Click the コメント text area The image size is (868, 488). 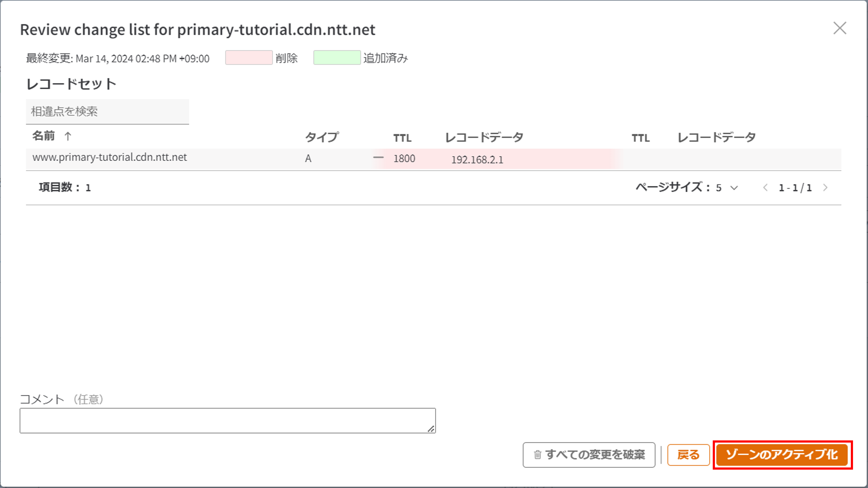227,420
